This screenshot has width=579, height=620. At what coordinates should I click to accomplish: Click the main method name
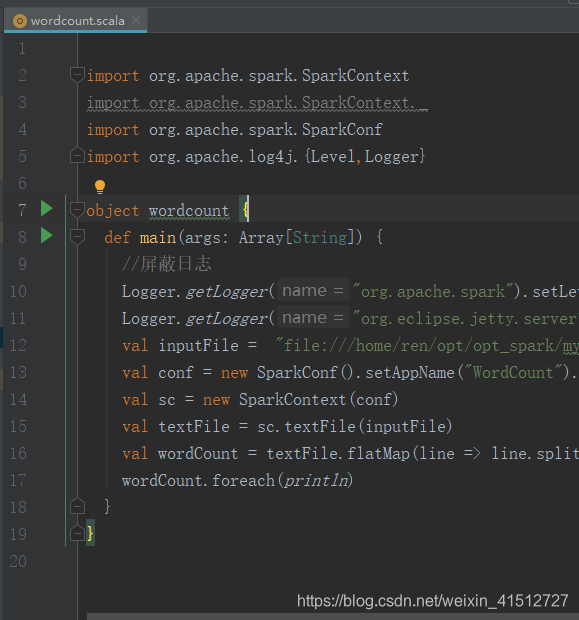point(157,238)
